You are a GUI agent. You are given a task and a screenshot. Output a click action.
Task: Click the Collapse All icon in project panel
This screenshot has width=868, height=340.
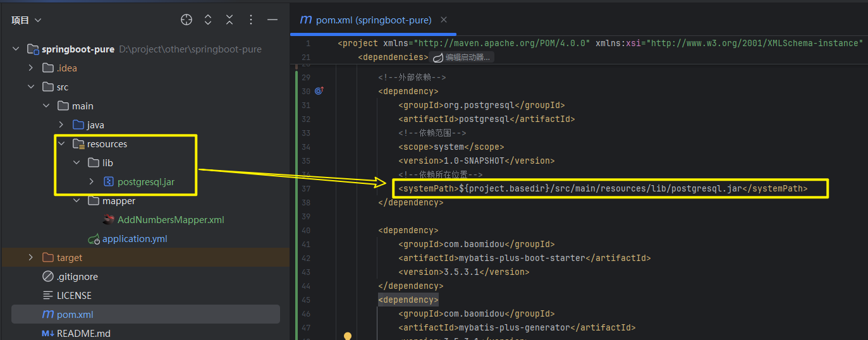point(229,20)
